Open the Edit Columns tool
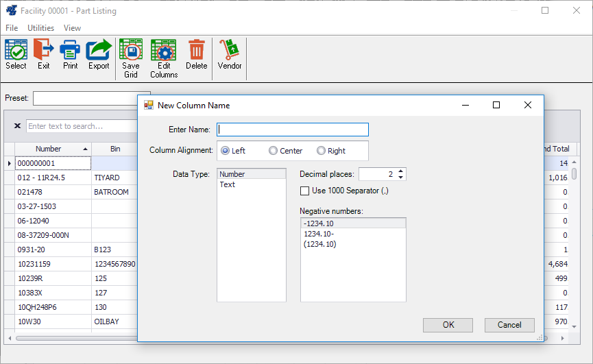The height and width of the screenshot is (364, 593). click(164, 51)
